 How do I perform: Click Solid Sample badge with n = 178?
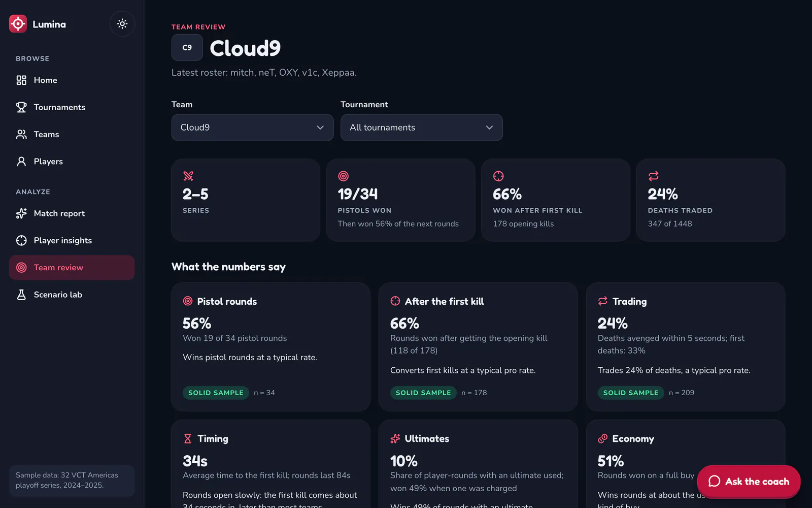[423, 393]
